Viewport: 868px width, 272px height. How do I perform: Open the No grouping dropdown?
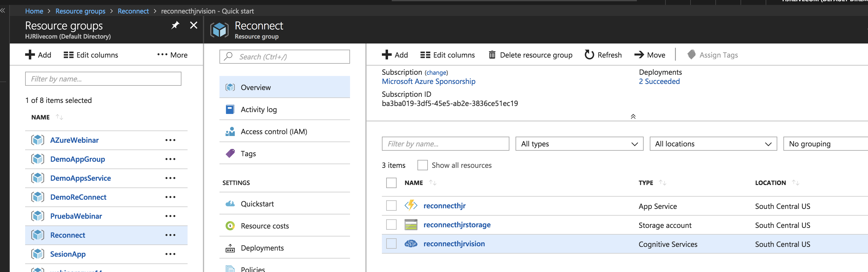coord(825,144)
